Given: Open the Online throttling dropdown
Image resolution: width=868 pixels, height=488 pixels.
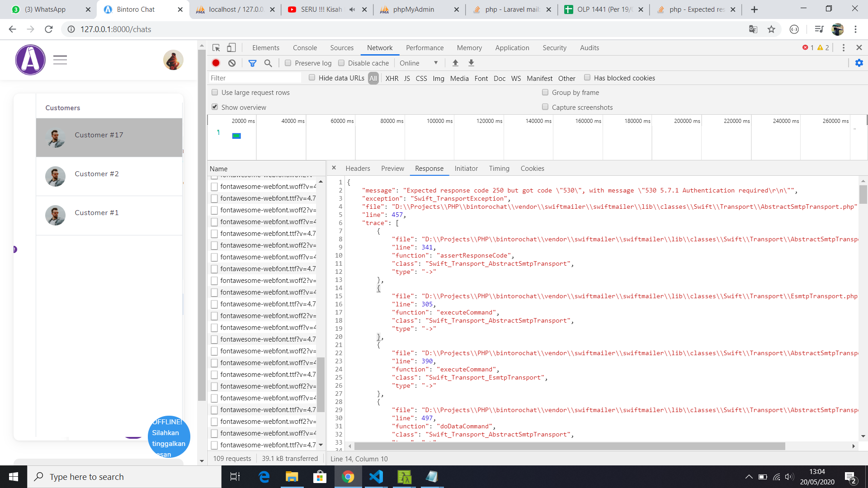Looking at the screenshot, I should [419, 63].
